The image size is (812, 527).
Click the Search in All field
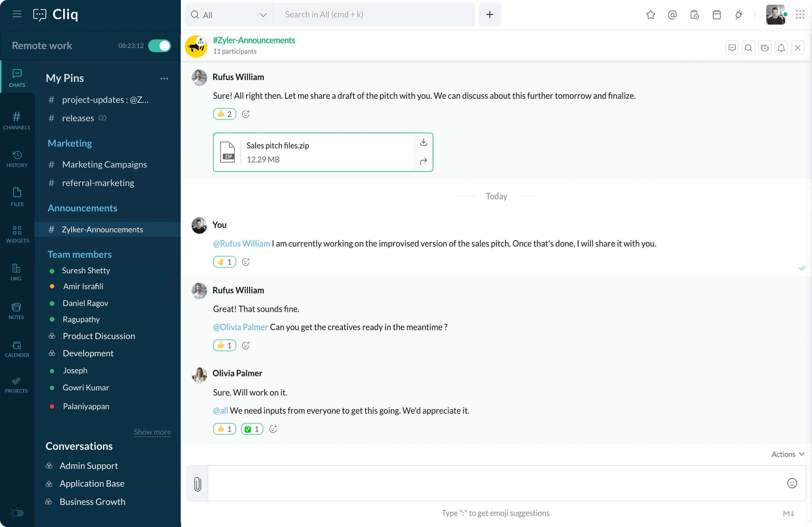374,15
